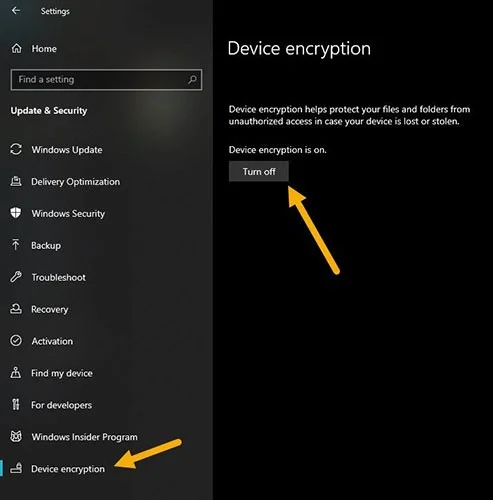Image resolution: width=493 pixels, height=500 pixels.
Task: Click the Backup upload arrow icon
Action: coord(15,245)
